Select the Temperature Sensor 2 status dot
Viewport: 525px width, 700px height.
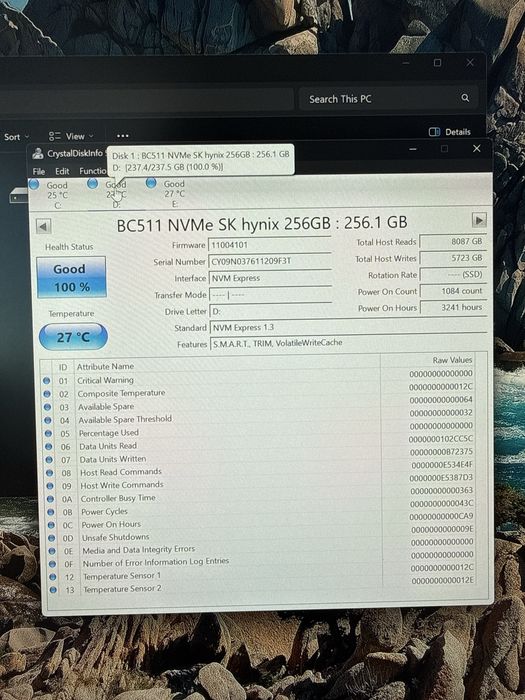point(54,590)
